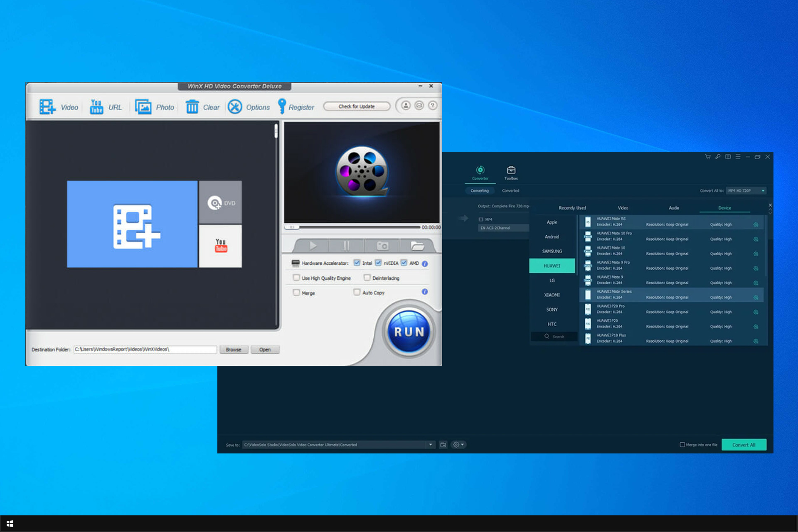
Task: Expand the Convert All to dropdown
Action: pyautogui.click(x=763, y=191)
